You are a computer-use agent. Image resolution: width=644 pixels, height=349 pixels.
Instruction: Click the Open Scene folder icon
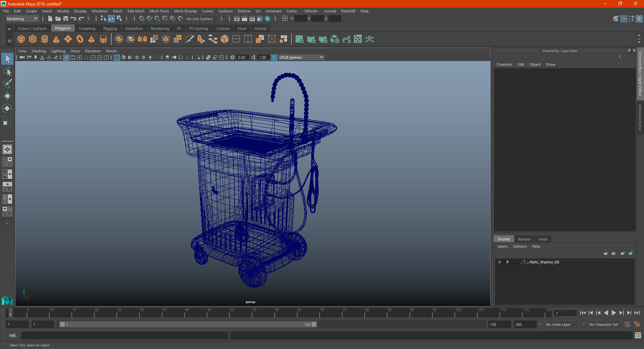point(58,19)
